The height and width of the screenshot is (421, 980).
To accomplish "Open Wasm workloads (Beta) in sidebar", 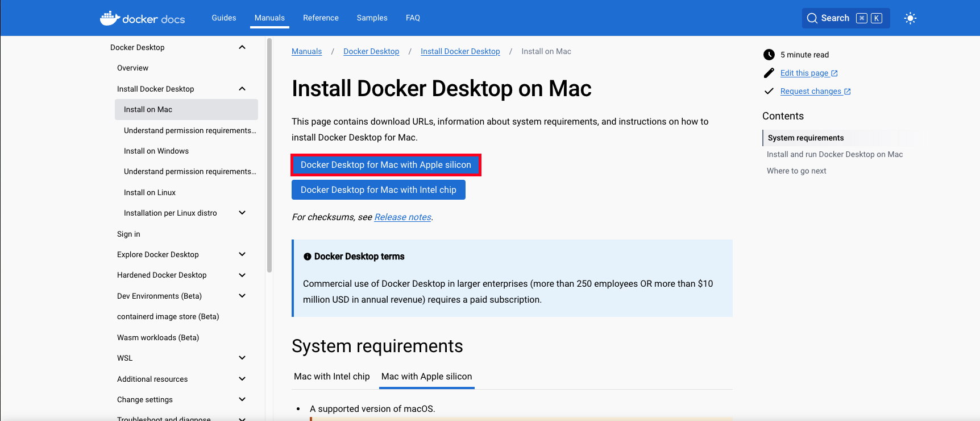I will 158,337.
